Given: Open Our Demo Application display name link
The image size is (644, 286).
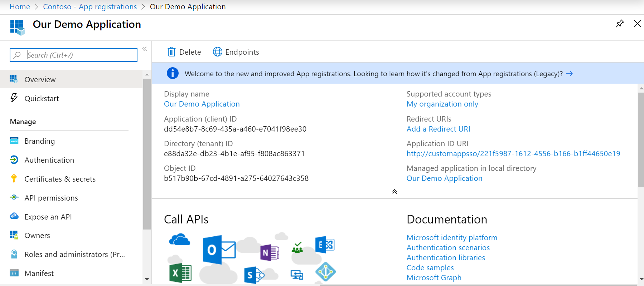Looking at the screenshot, I should [202, 104].
